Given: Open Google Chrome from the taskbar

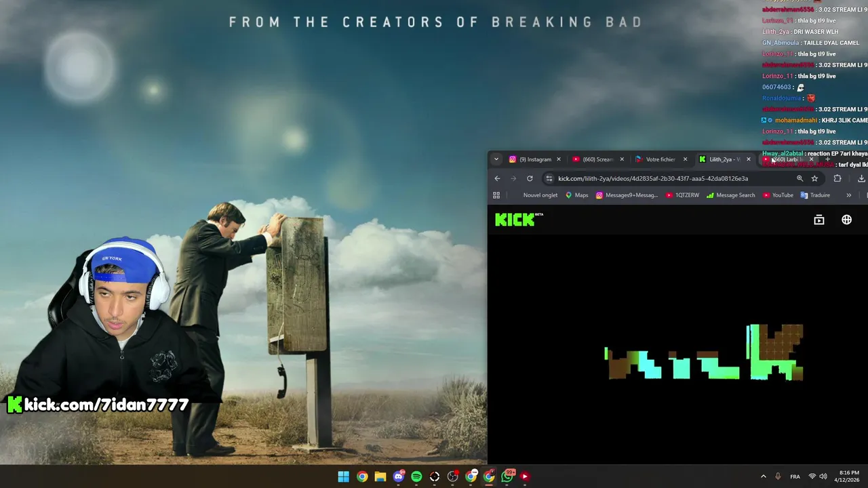Looking at the screenshot, I should tap(362, 476).
